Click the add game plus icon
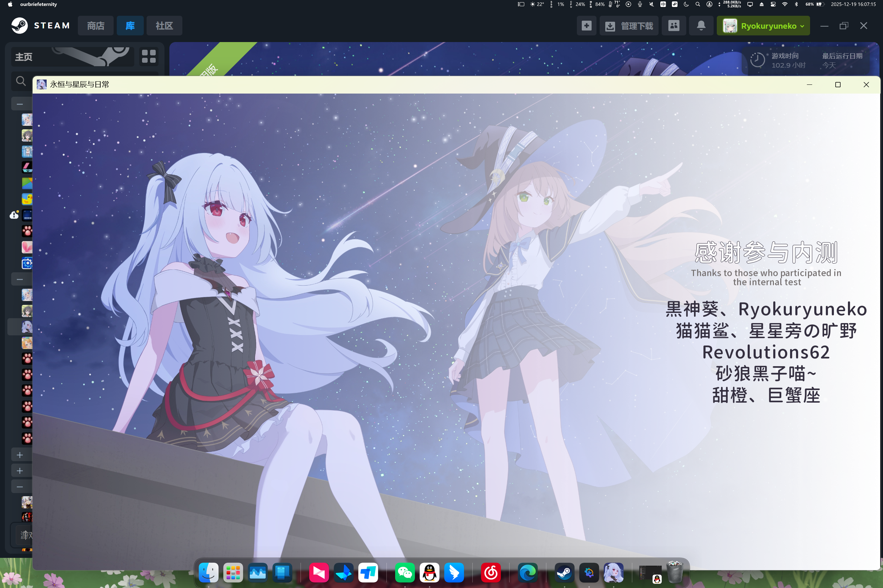Image resolution: width=883 pixels, height=588 pixels. tap(586, 26)
